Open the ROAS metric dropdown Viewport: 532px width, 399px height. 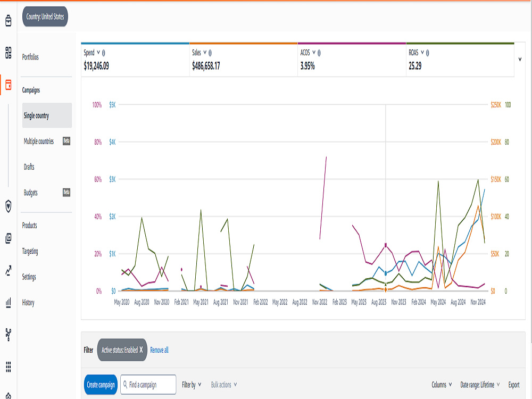coord(422,52)
